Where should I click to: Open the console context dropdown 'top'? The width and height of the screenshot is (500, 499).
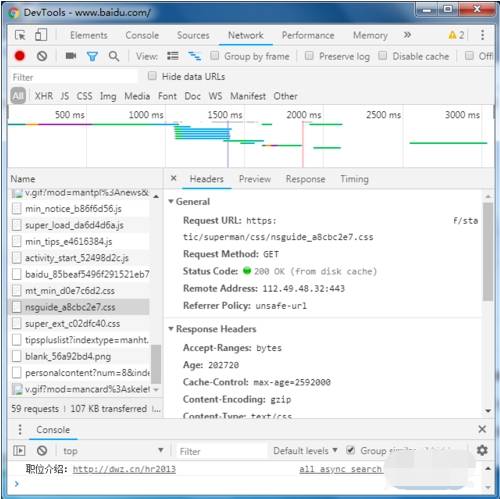pyautogui.click(x=113, y=451)
